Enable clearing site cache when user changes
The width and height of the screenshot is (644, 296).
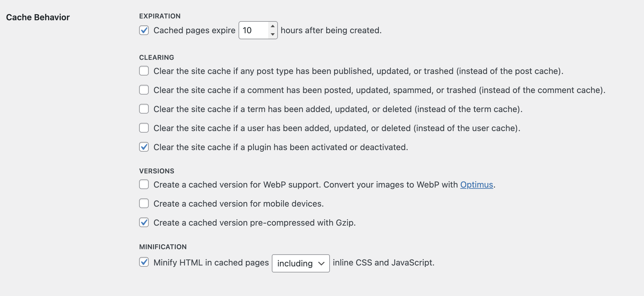tap(144, 128)
